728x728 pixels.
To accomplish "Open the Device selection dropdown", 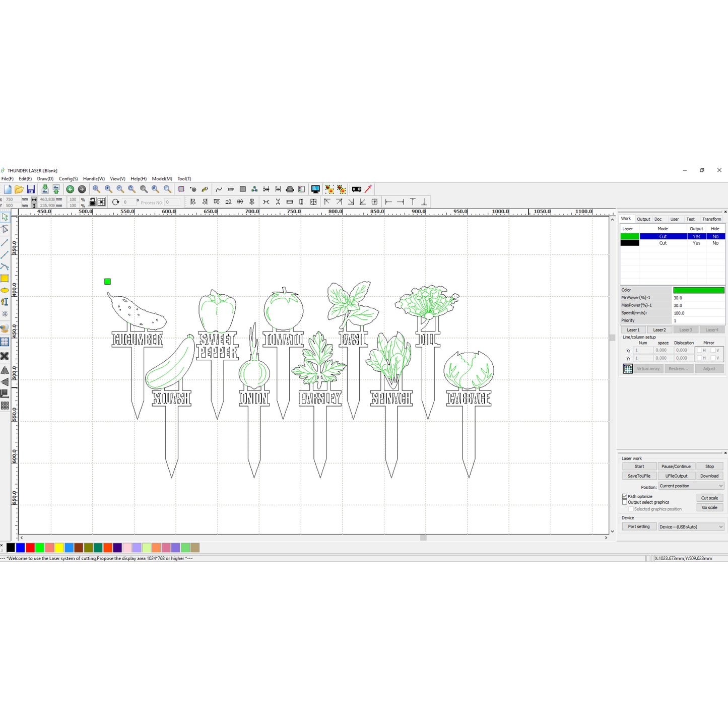I will (x=691, y=526).
